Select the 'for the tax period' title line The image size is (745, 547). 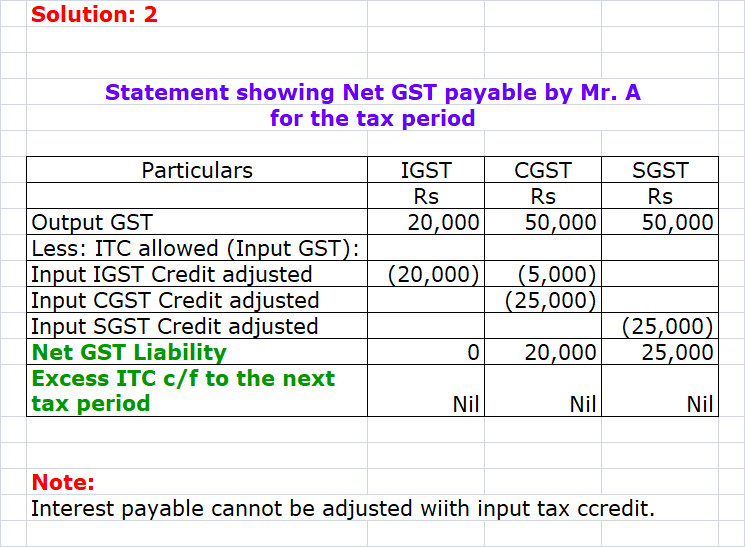tap(372, 118)
